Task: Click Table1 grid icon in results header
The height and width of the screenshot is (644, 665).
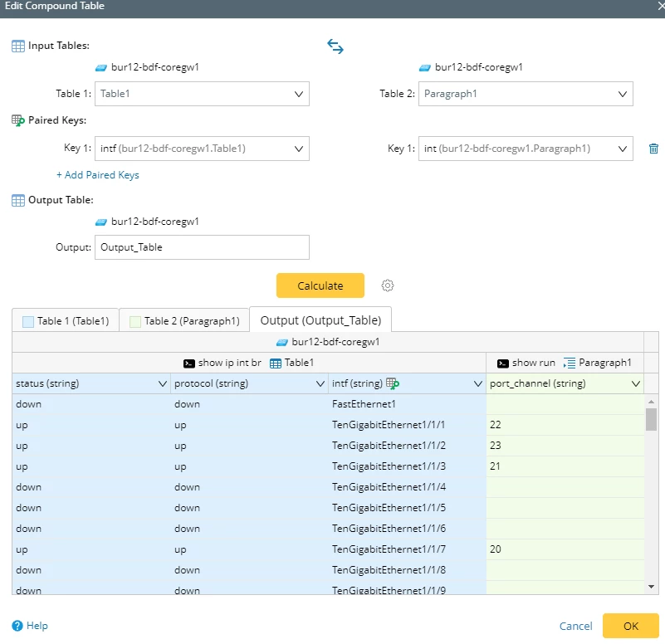Action: point(276,363)
